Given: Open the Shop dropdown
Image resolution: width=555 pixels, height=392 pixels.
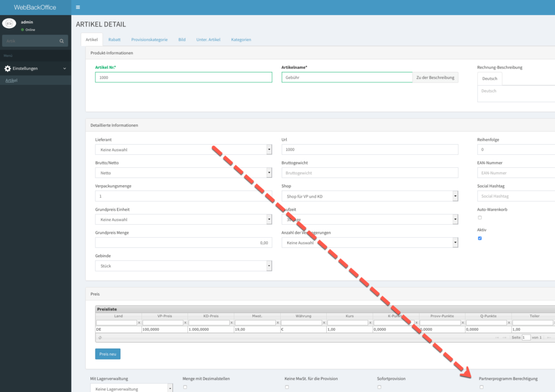Looking at the screenshot, I should coord(370,196).
